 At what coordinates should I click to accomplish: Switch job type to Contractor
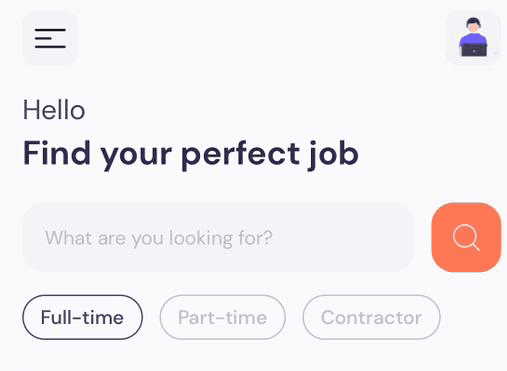pos(371,317)
